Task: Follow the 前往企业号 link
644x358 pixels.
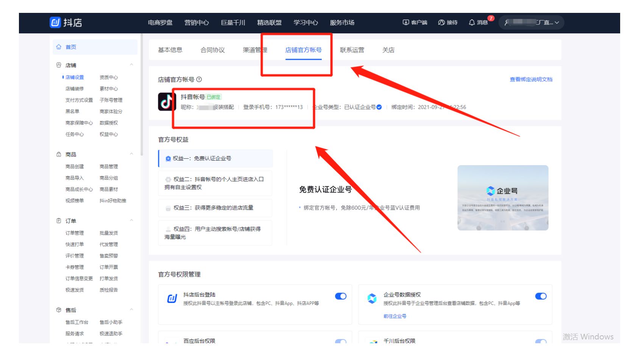Action: (395, 316)
